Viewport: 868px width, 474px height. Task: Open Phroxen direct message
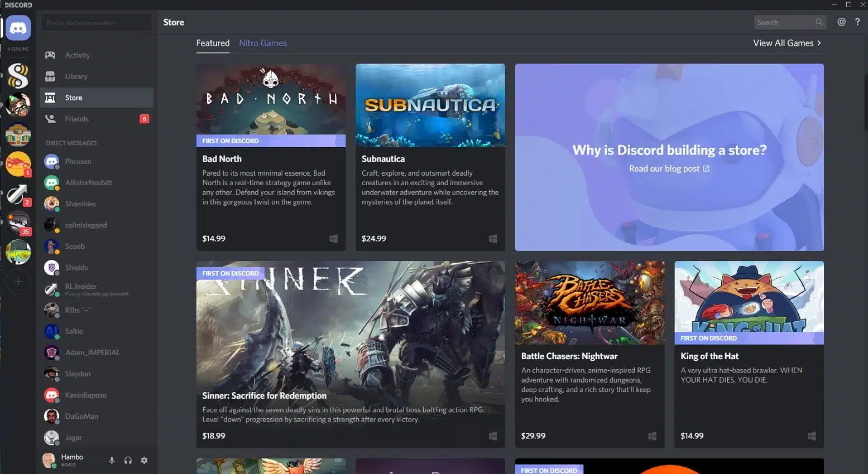[96, 162]
